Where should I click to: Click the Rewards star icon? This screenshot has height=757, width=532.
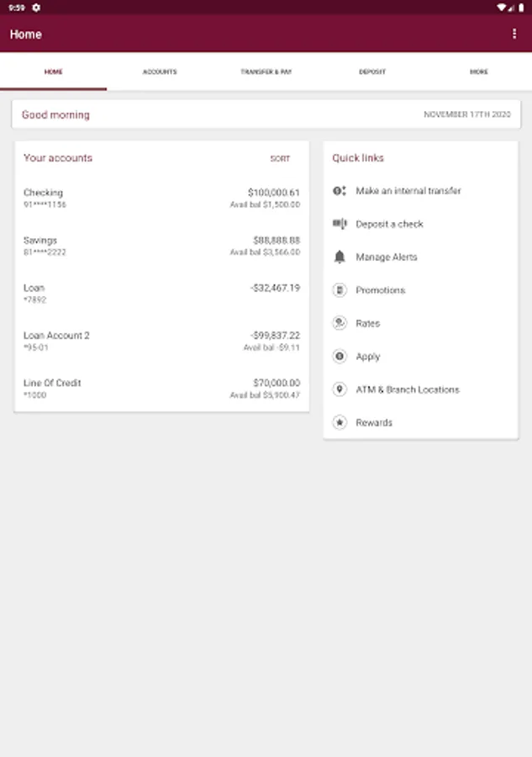click(340, 422)
